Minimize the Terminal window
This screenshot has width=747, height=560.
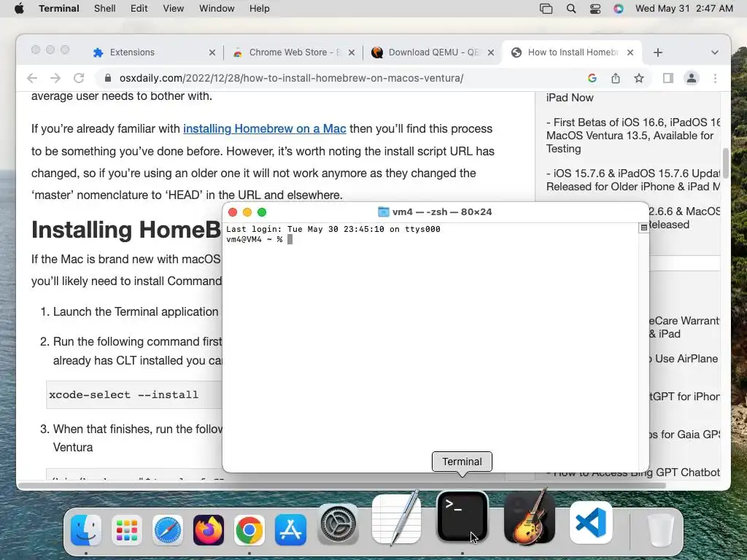[x=247, y=212]
